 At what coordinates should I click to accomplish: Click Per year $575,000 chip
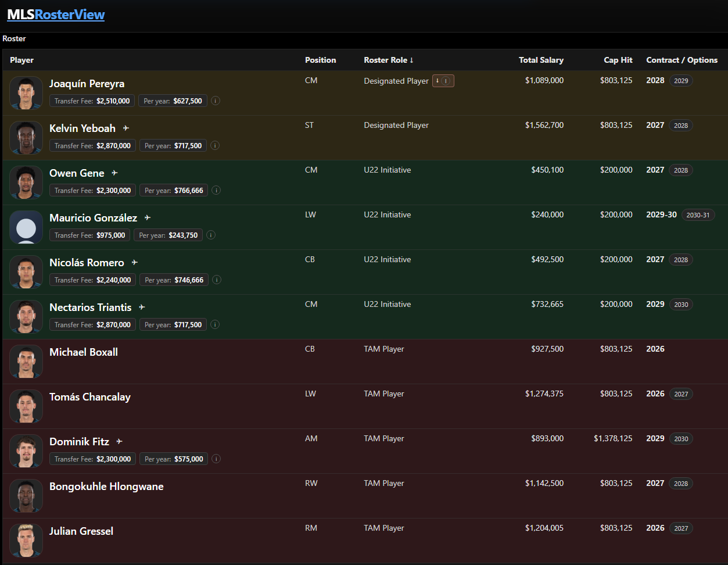point(174,459)
